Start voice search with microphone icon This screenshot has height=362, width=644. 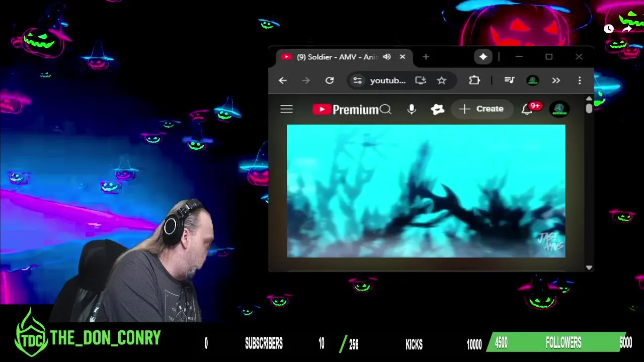tap(412, 109)
